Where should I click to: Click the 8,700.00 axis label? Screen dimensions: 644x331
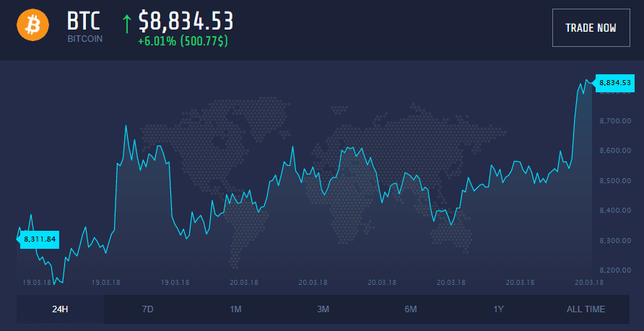615,121
